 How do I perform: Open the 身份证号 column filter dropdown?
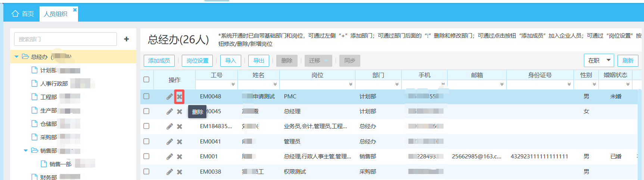569,85
